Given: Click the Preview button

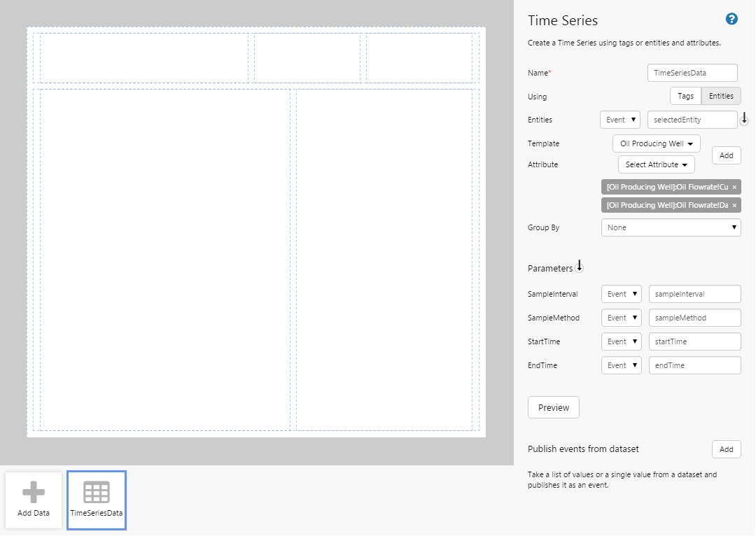Looking at the screenshot, I should click(553, 407).
